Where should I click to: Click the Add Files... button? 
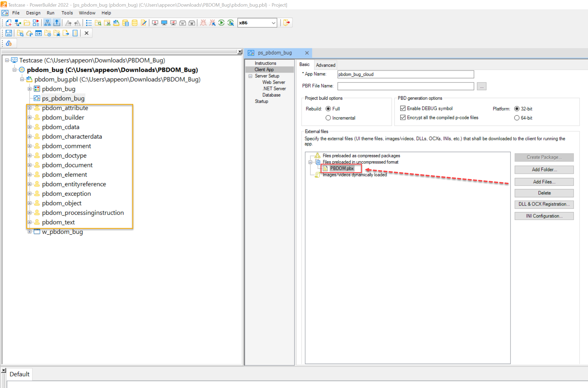click(x=544, y=182)
